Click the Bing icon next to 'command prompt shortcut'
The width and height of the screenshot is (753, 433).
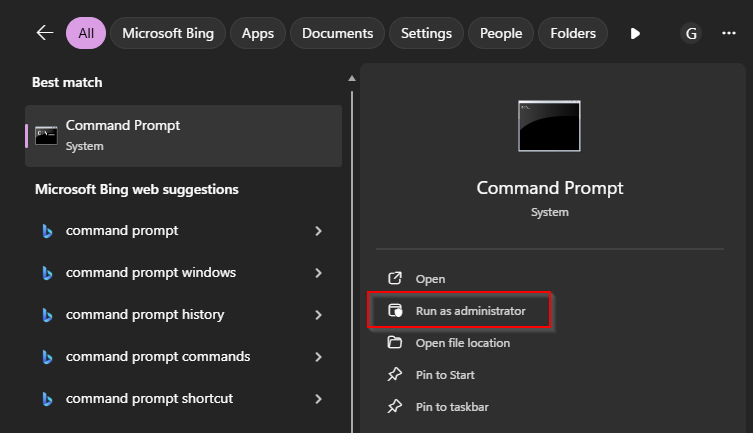pos(47,399)
